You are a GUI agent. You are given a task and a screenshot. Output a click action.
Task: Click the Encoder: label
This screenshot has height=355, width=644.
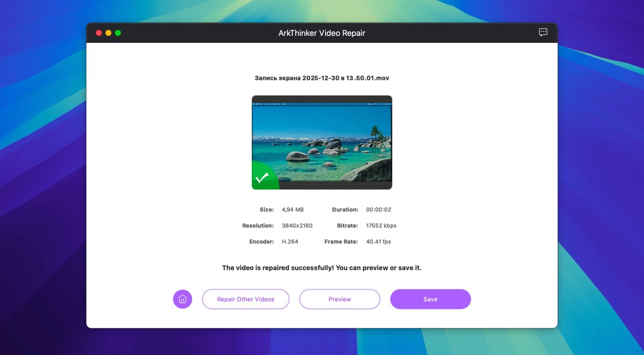262,242
